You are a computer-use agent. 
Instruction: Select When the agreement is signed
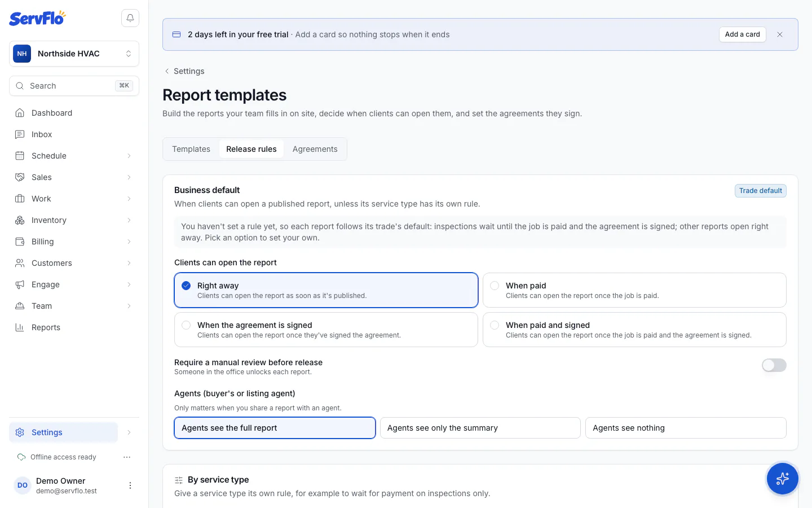326,330
